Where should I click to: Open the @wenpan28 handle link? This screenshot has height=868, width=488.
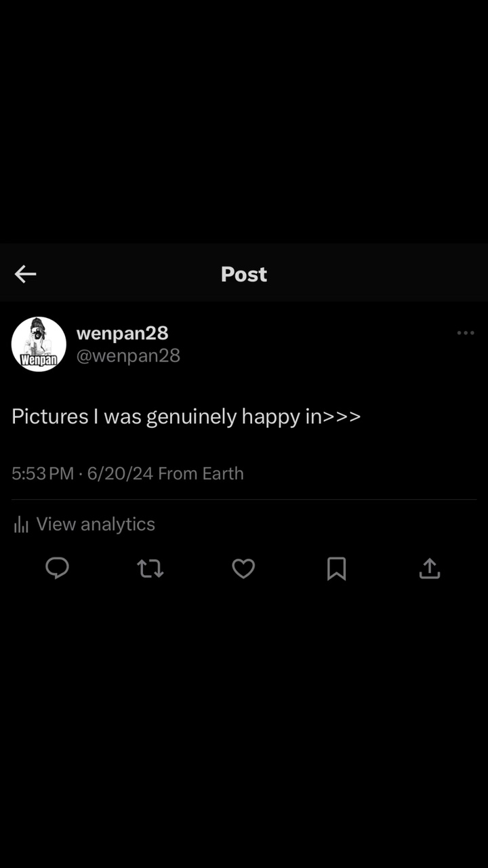click(x=128, y=355)
